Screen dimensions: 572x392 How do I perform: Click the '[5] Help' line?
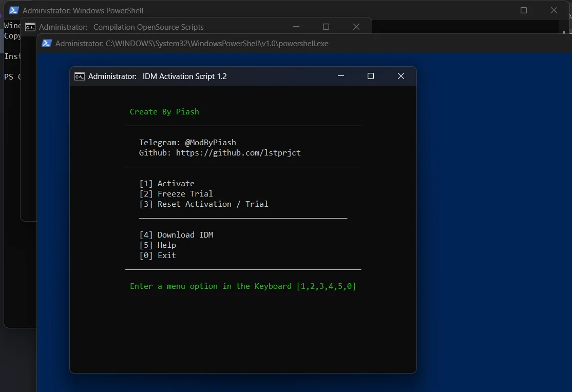click(x=158, y=245)
